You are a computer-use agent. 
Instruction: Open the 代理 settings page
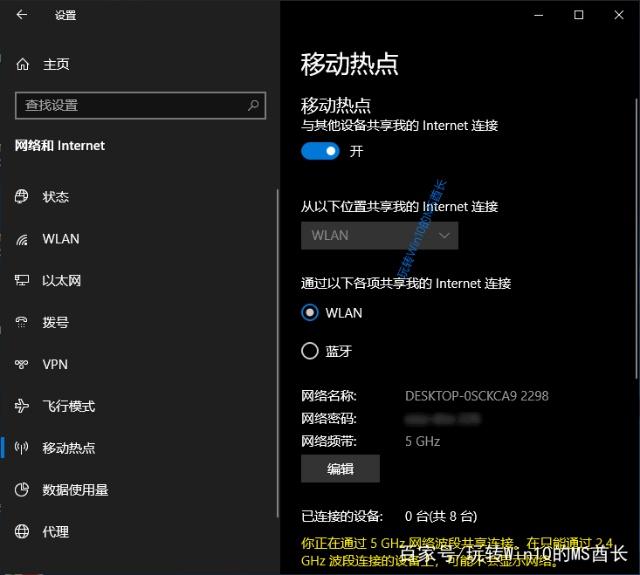point(139,531)
